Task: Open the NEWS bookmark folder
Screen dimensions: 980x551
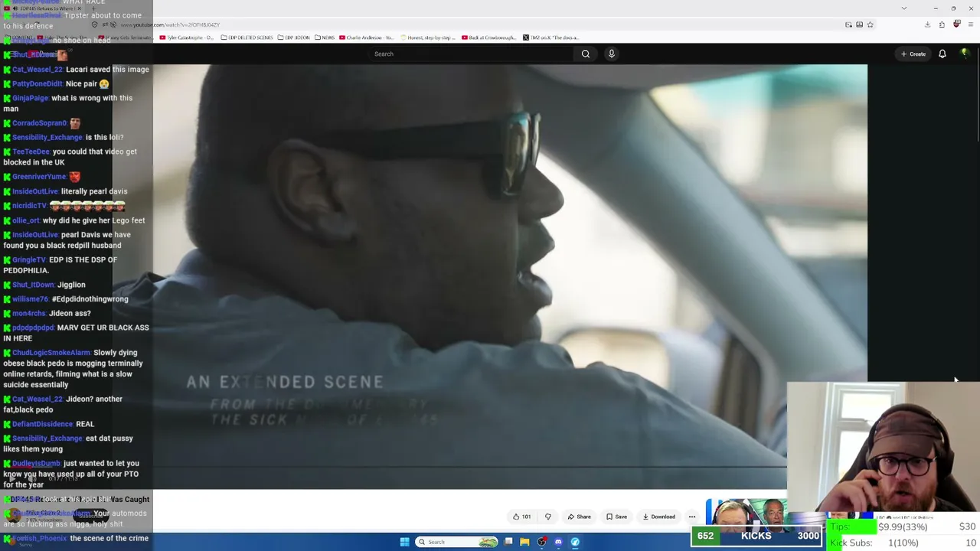Action: click(325, 37)
